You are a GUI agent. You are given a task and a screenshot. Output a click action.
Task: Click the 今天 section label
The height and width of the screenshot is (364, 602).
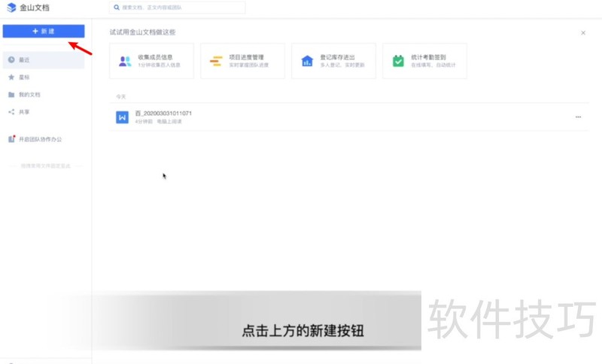click(x=121, y=97)
